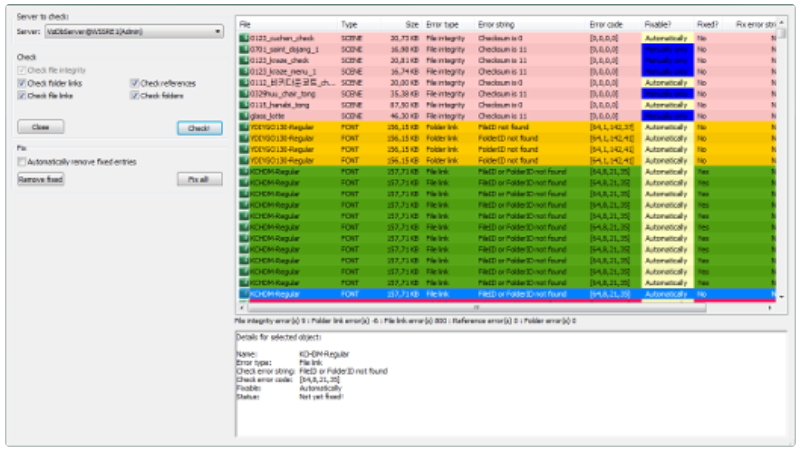Screen dimensions: 810x454
Task: Click File integrity type in glass_lotte row
Action: [445, 116]
